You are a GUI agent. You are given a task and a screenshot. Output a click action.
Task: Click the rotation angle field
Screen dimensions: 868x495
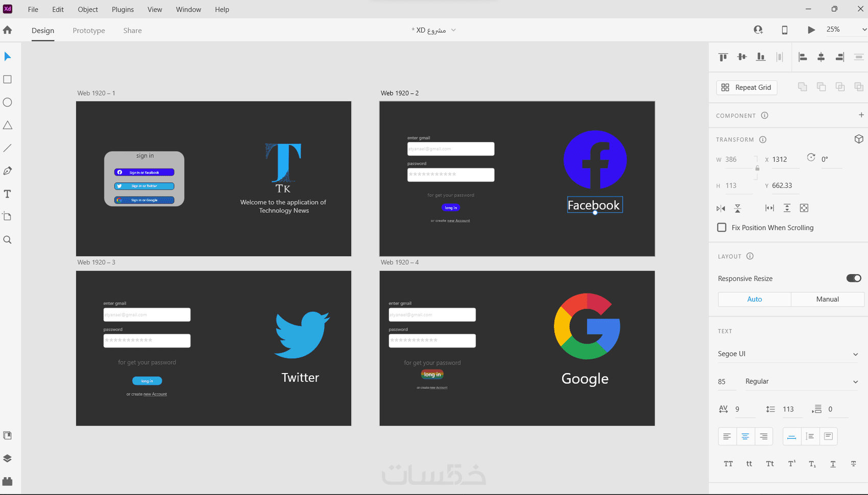[831, 160]
